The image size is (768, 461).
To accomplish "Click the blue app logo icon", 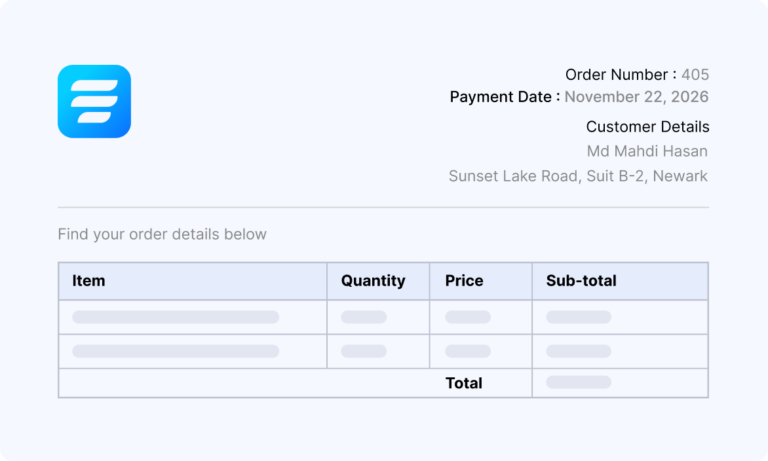I will [x=94, y=101].
